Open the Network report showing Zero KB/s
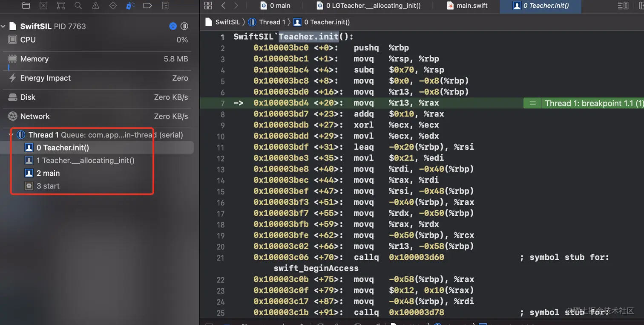Image resolution: width=644 pixels, height=325 pixels. tap(98, 116)
